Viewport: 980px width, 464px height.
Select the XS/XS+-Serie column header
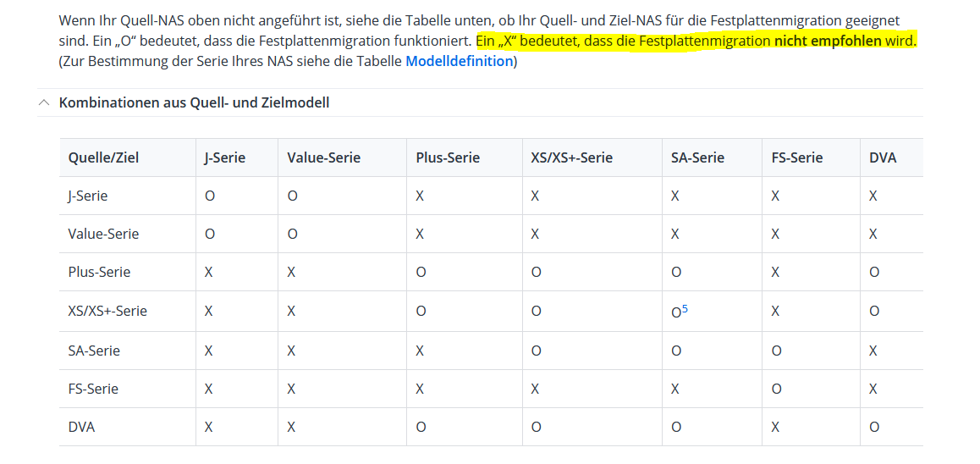click(571, 157)
